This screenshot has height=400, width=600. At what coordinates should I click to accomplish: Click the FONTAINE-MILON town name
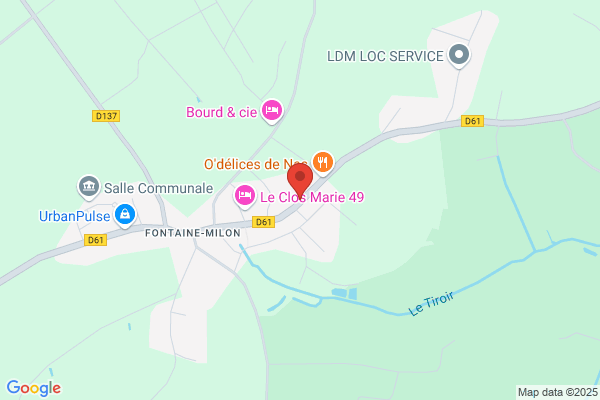click(x=193, y=233)
